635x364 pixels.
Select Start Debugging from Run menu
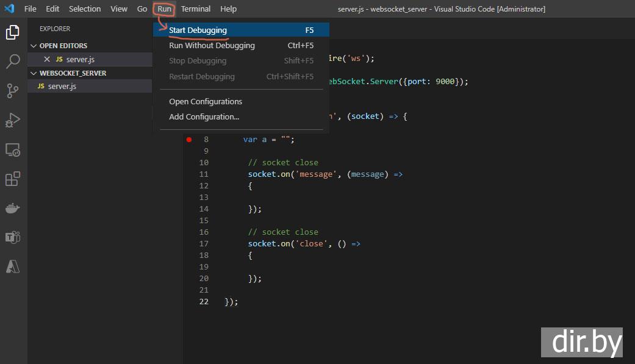(198, 30)
